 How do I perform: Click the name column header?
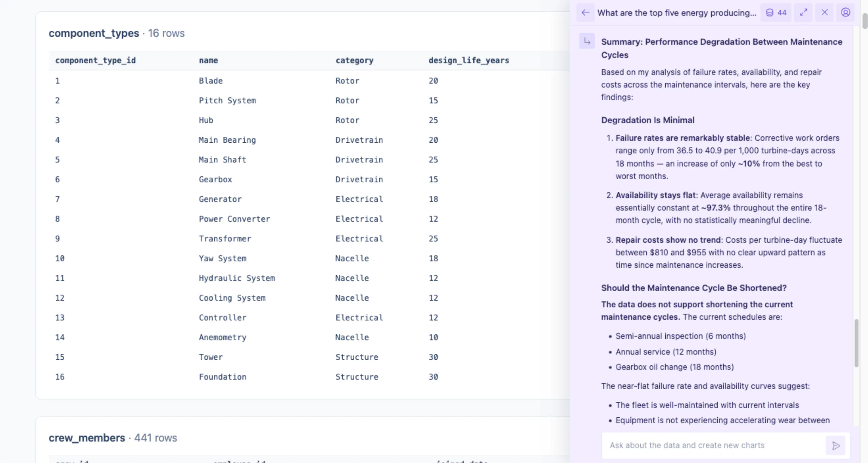tap(208, 60)
